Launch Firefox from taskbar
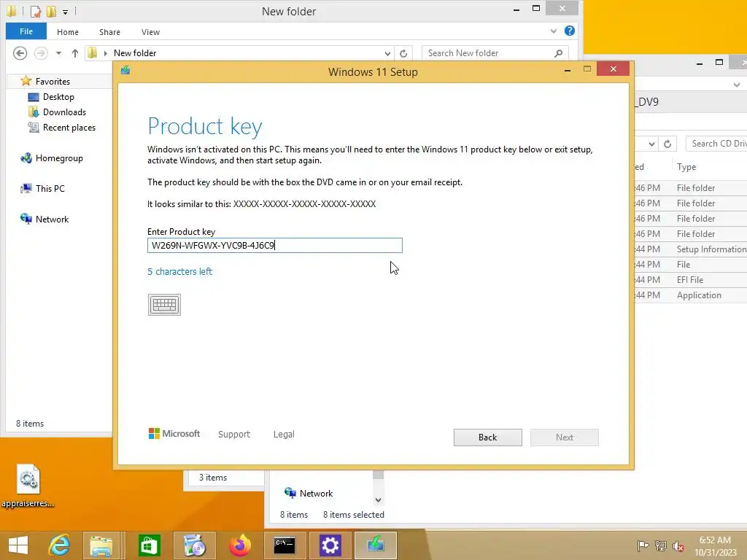Viewport: 747px width, 560px height. click(x=239, y=545)
